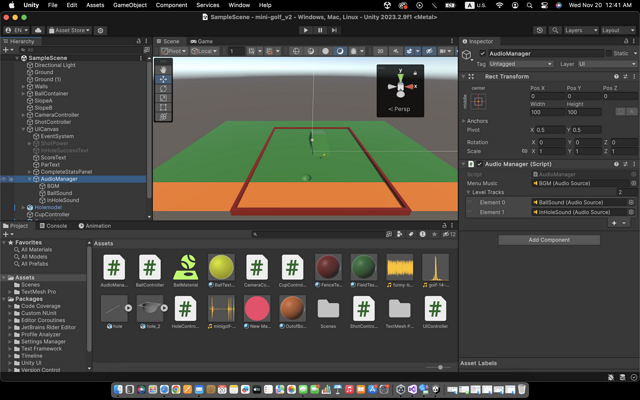This screenshot has height=400, width=640.
Task: Toggle Audio Manager script enabled checkbox
Action: click(480, 164)
